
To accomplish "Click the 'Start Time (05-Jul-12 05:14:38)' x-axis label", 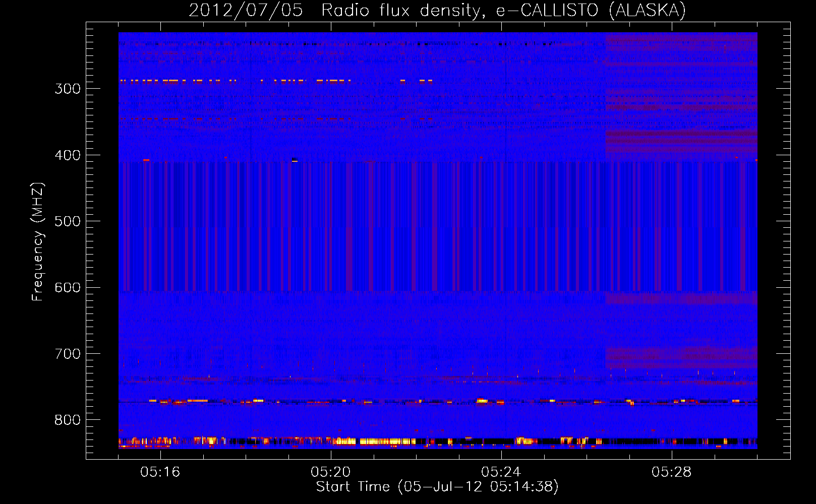I will pyautogui.click(x=437, y=487).
